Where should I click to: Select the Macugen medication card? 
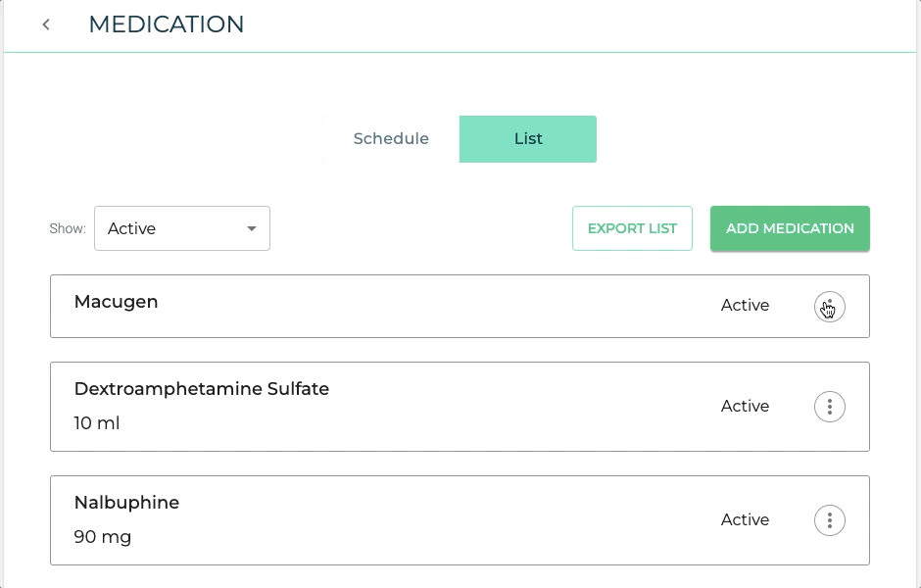click(x=460, y=306)
